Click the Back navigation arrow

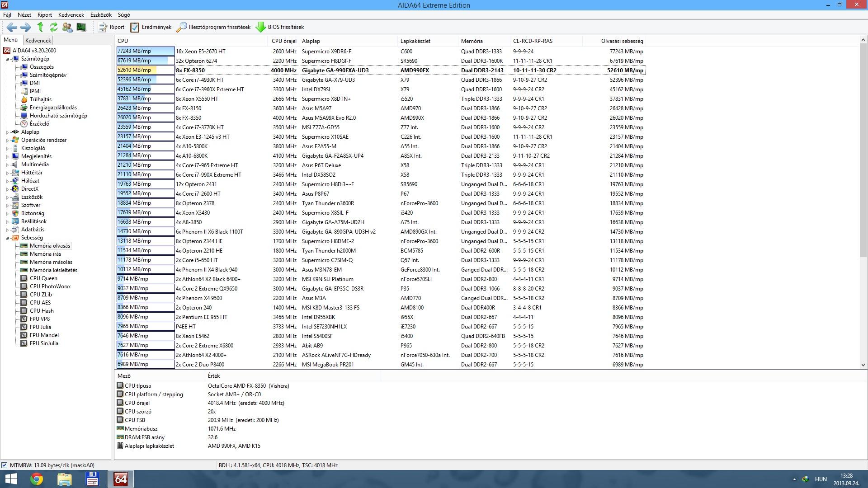(x=12, y=27)
